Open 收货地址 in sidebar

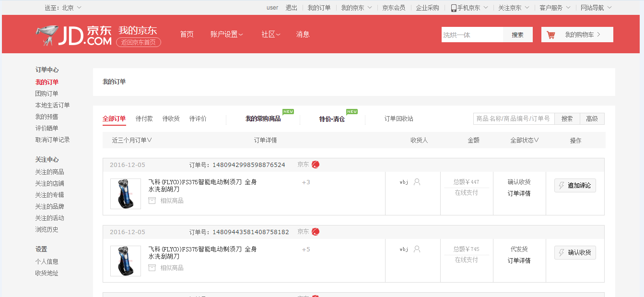[x=47, y=273]
